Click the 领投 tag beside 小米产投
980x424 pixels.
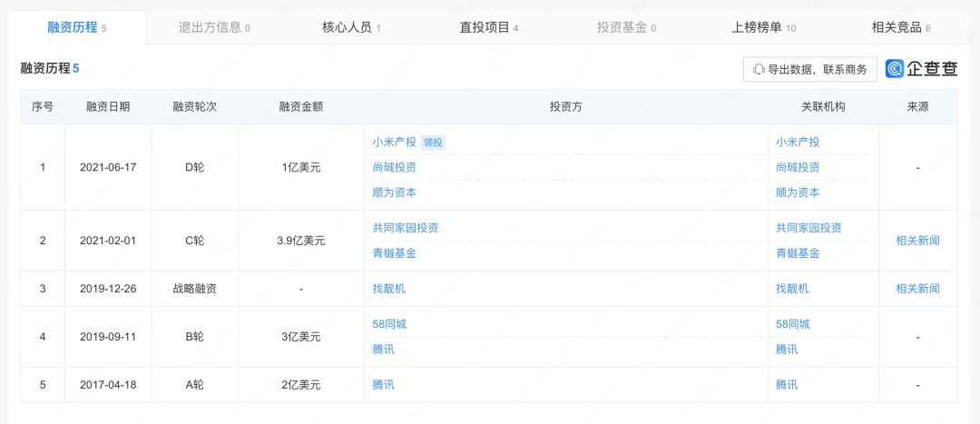[x=433, y=143]
